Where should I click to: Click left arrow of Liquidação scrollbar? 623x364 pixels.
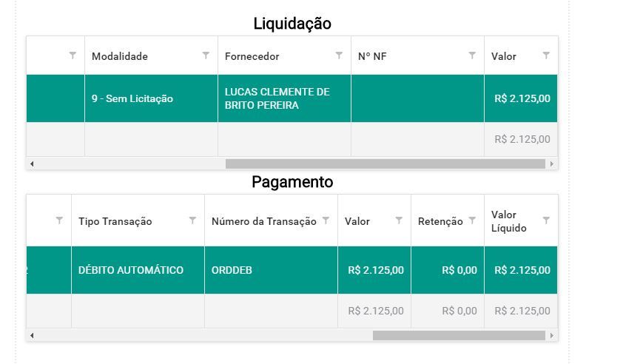click(x=32, y=164)
